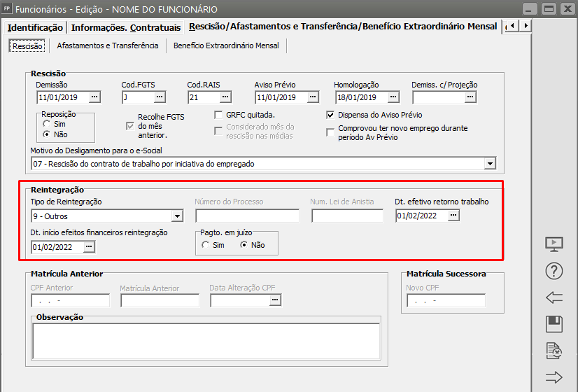Click the video tutorial monitor icon

(554, 244)
